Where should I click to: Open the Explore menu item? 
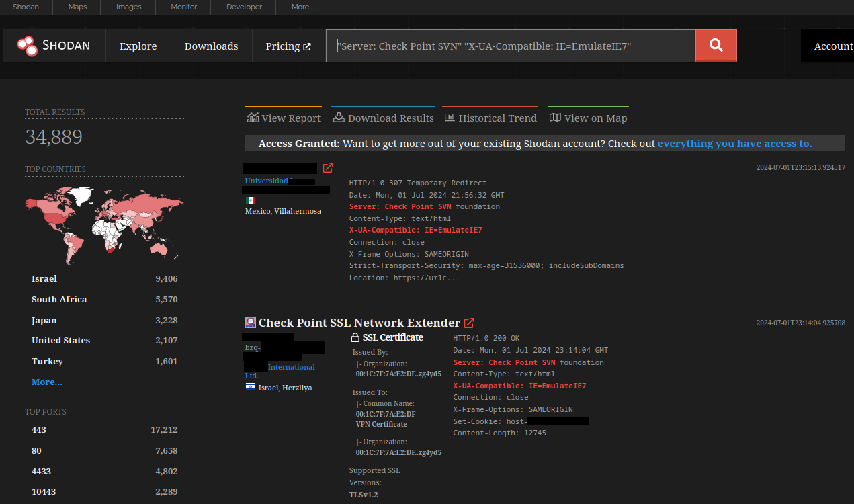click(138, 46)
